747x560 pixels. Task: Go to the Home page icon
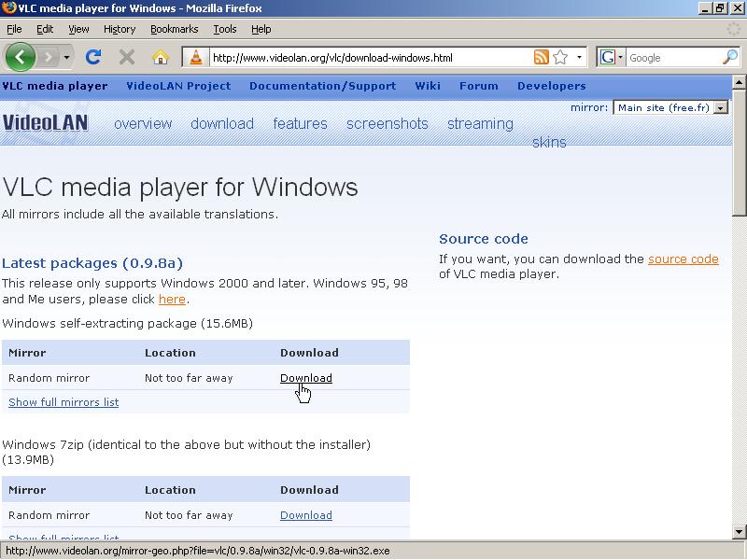[x=160, y=57]
